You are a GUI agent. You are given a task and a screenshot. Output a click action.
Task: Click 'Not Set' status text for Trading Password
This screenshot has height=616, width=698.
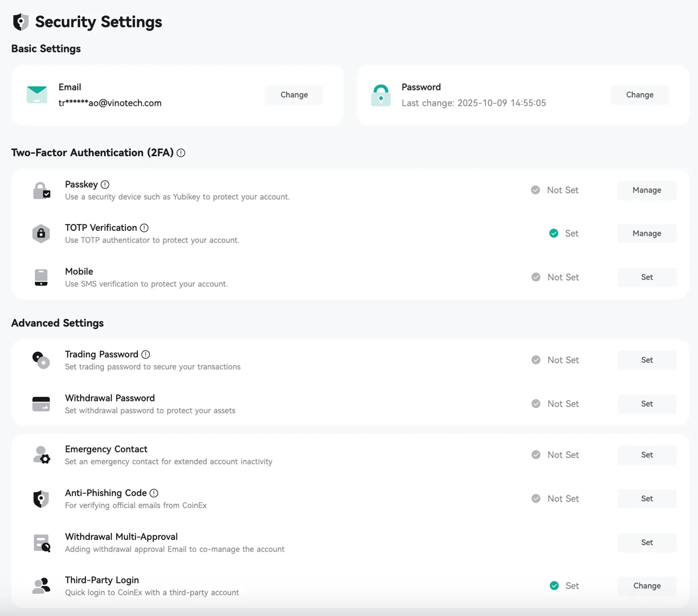(563, 360)
